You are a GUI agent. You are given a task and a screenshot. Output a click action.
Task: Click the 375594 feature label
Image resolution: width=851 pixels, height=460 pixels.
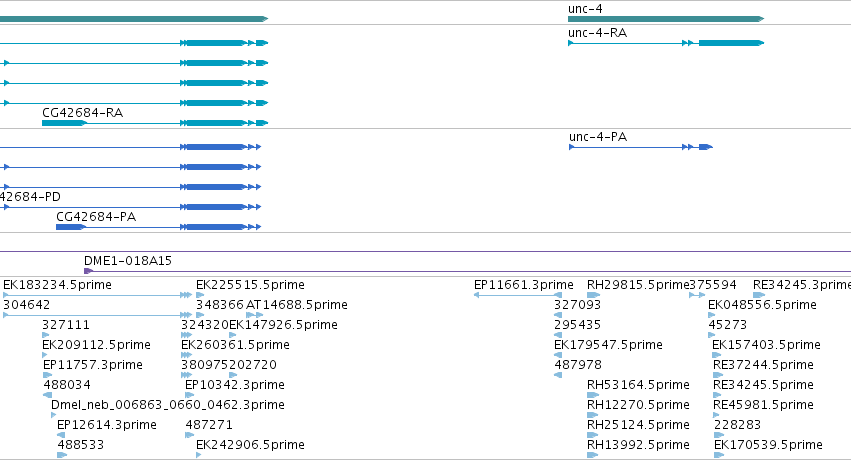[x=713, y=285]
